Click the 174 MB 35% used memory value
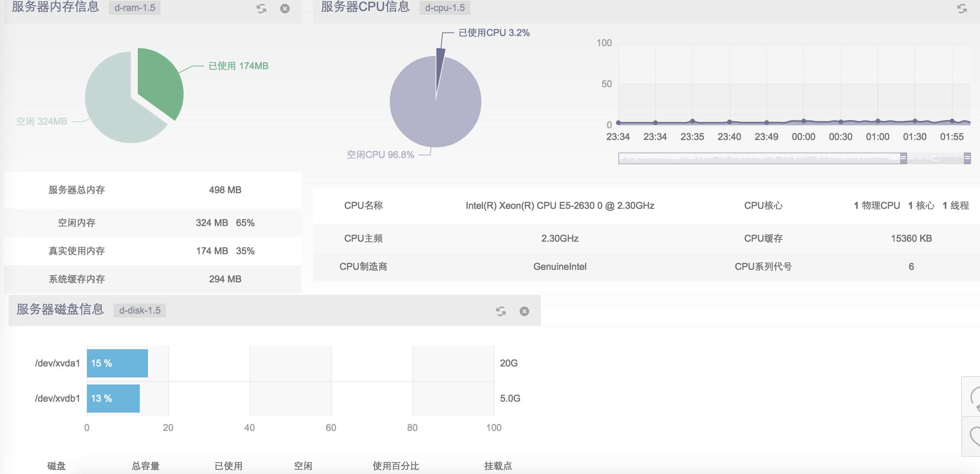 pos(225,251)
